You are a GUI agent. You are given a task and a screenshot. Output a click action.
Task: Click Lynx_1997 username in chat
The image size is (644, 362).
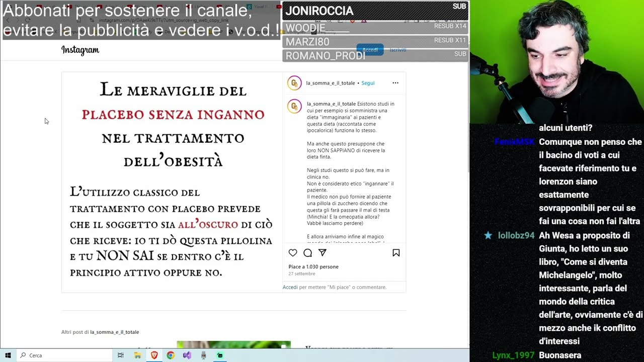point(513,355)
